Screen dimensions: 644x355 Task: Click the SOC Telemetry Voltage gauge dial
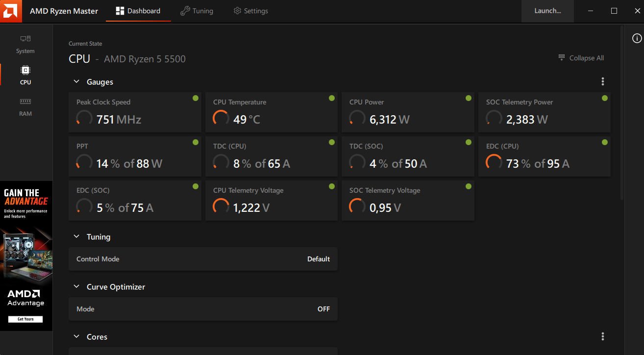point(357,206)
